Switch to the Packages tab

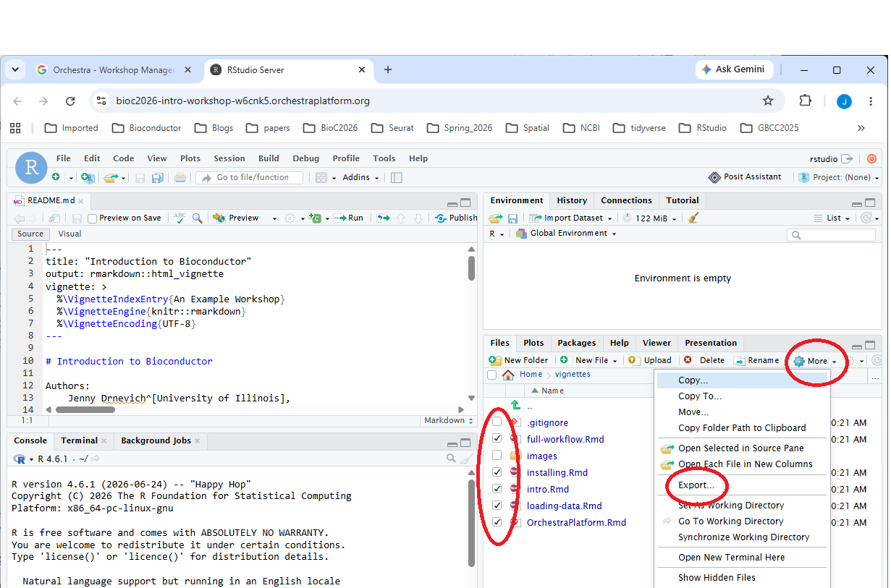577,343
